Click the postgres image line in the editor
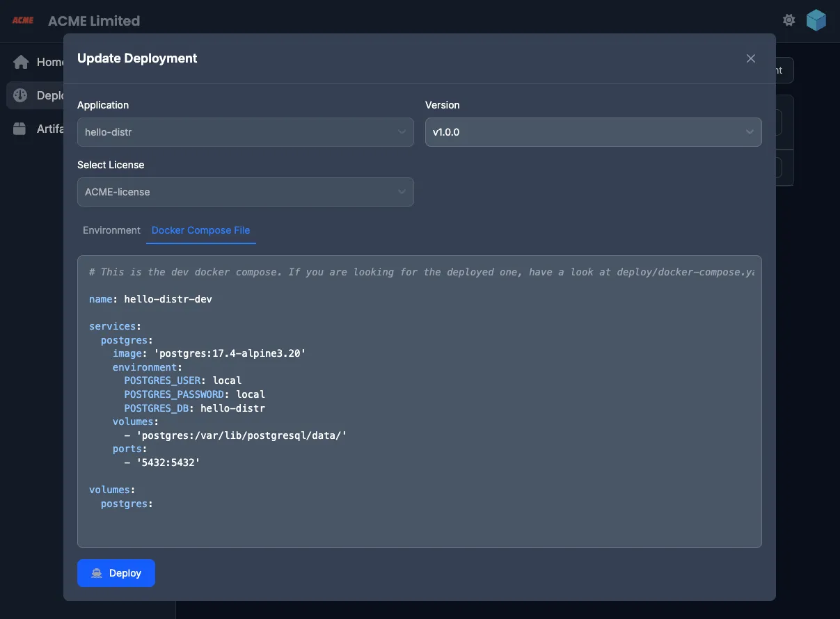The image size is (840, 619). 209,353
